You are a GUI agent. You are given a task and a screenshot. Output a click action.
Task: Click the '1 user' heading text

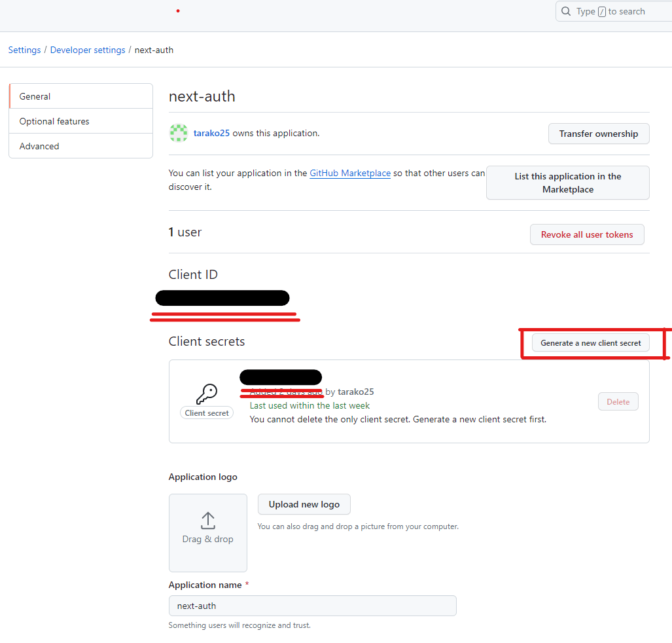click(185, 232)
